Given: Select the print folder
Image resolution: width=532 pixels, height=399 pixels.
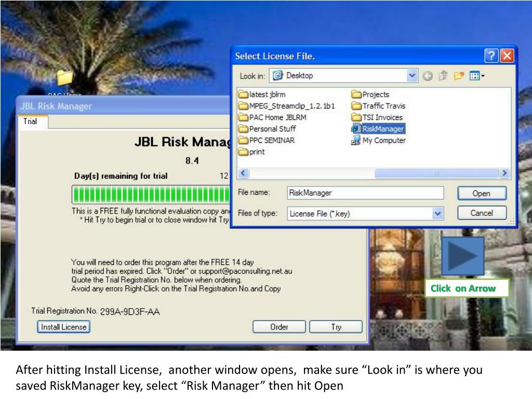Looking at the screenshot, I should tap(251, 152).
